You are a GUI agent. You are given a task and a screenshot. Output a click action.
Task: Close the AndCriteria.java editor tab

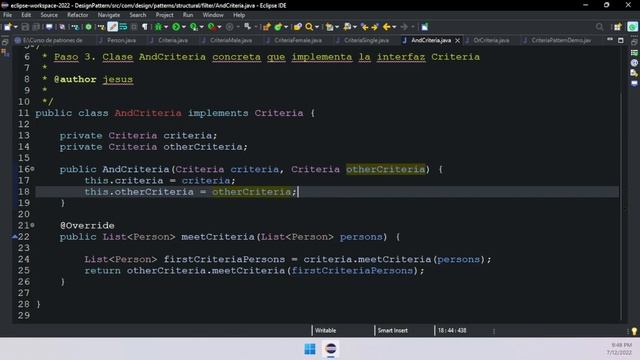click(x=458, y=40)
